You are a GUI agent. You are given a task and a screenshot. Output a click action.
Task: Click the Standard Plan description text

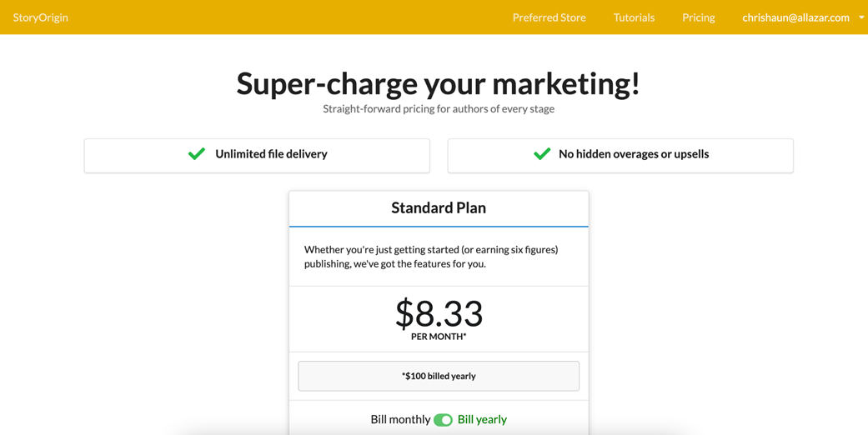pyautogui.click(x=431, y=257)
